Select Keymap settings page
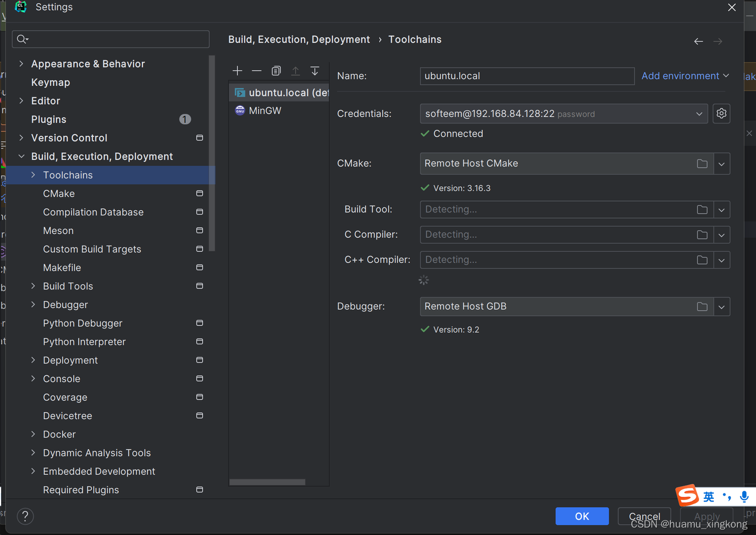Screen dimensions: 756x535 pyautogui.click(x=51, y=83)
